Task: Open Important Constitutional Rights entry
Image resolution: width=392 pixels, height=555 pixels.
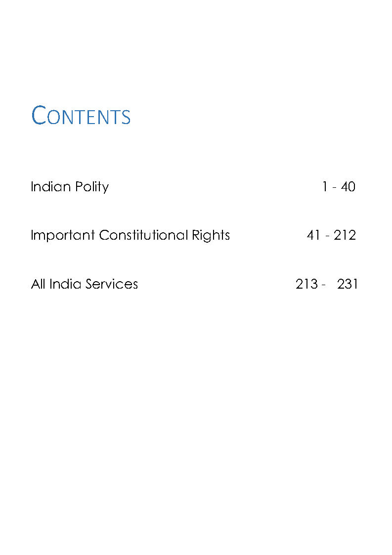Action: pos(131,235)
